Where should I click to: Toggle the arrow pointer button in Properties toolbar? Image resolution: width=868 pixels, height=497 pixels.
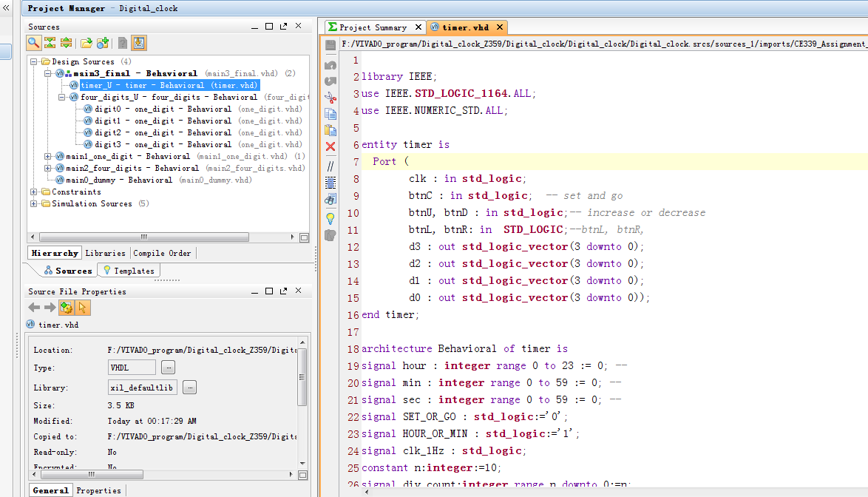pyautogui.click(x=83, y=308)
